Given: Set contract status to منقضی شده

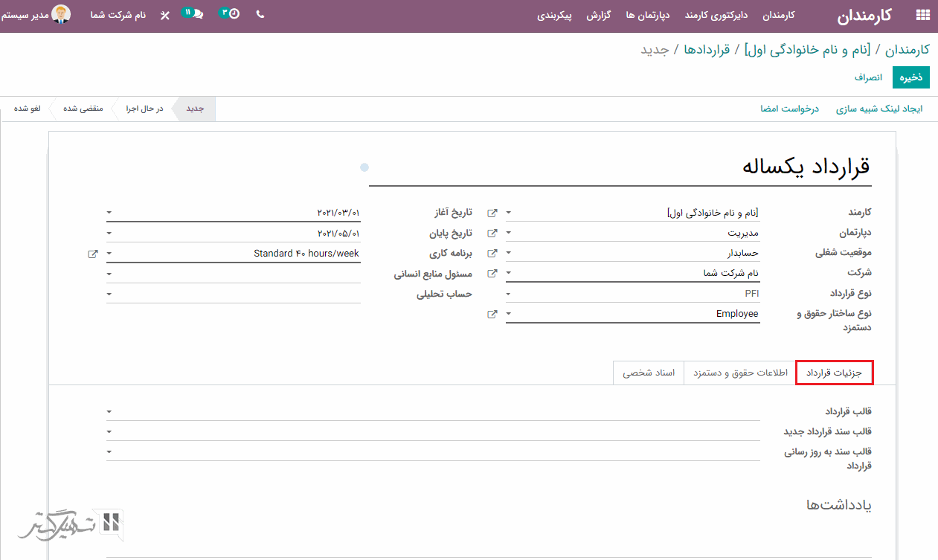Looking at the screenshot, I should (x=83, y=109).
